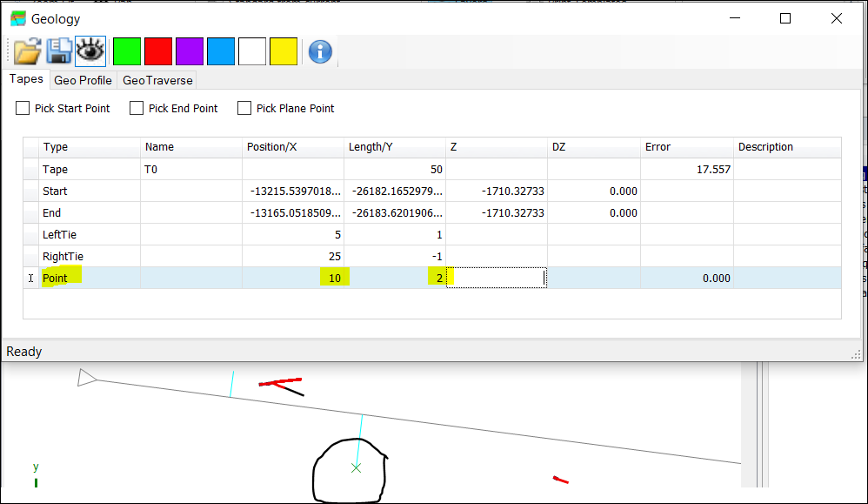Select the yellow color swatch
Viewport: 868px width, 504px height.
point(284,52)
